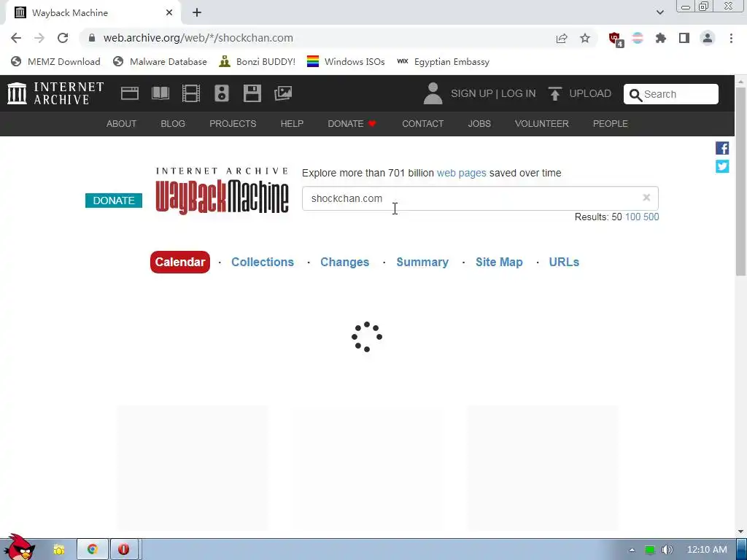Switch to the Changes tab

coord(344,262)
